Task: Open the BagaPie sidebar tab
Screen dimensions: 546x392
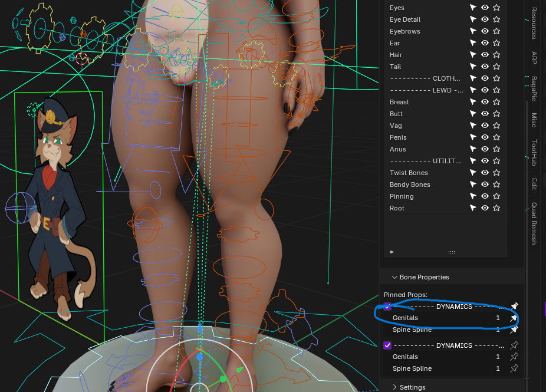Action: point(534,88)
